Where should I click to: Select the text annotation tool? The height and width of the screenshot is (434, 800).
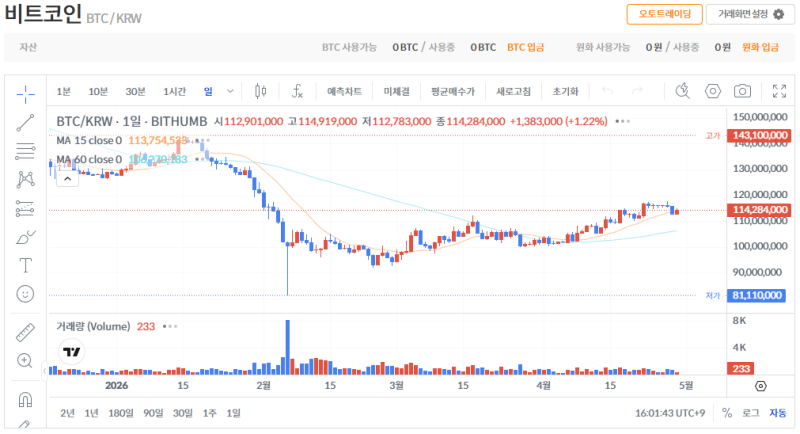26,265
